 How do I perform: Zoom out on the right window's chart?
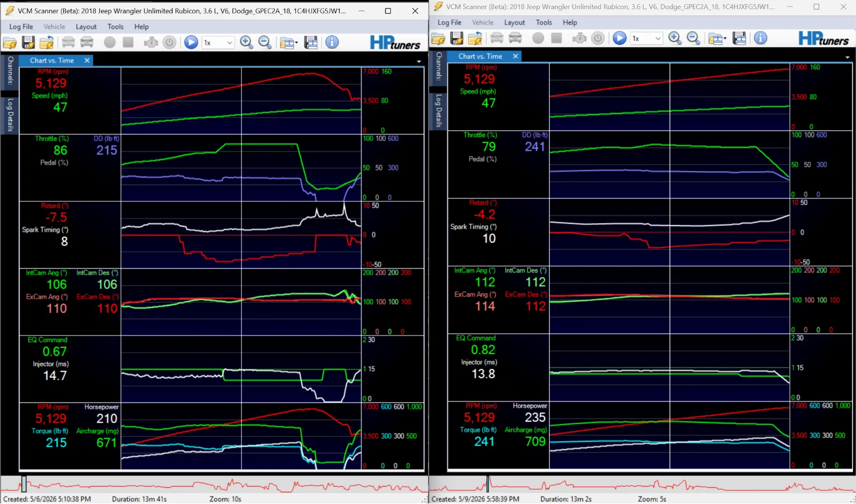pyautogui.click(x=694, y=38)
